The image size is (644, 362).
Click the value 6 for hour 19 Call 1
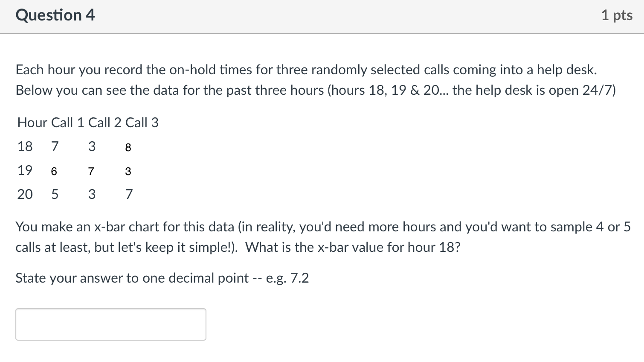click(x=54, y=171)
